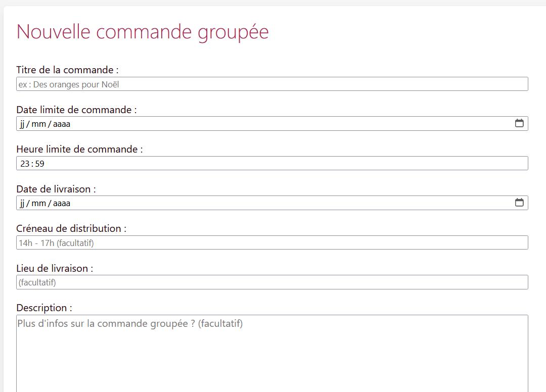546x392 pixels.
Task: Focus the Titre de la commande field
Action: tap(272, 84)
